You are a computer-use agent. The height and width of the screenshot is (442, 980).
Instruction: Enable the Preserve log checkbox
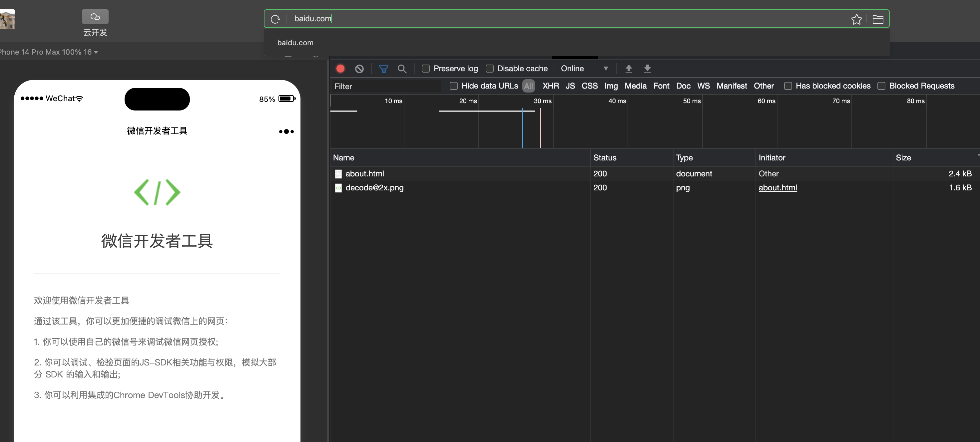click(425, 69)
